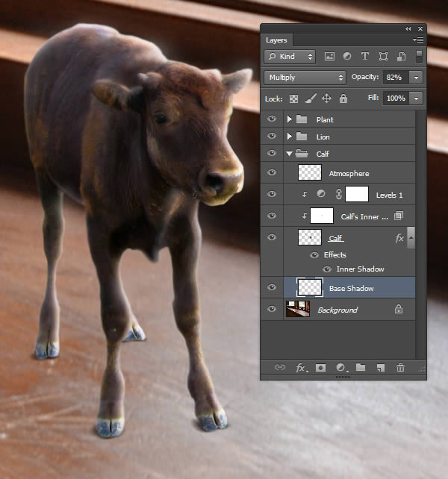The width and height of the screenshot is (448, 479).
Task: Click the Layers panel vertical scrollbar
Action: [421, 234]
